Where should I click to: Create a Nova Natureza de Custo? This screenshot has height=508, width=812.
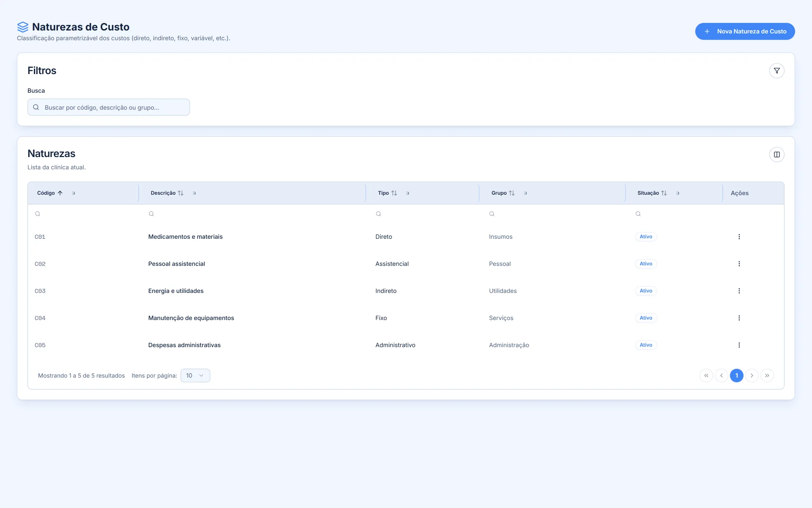pyautogui.click(x=745, y=31)
